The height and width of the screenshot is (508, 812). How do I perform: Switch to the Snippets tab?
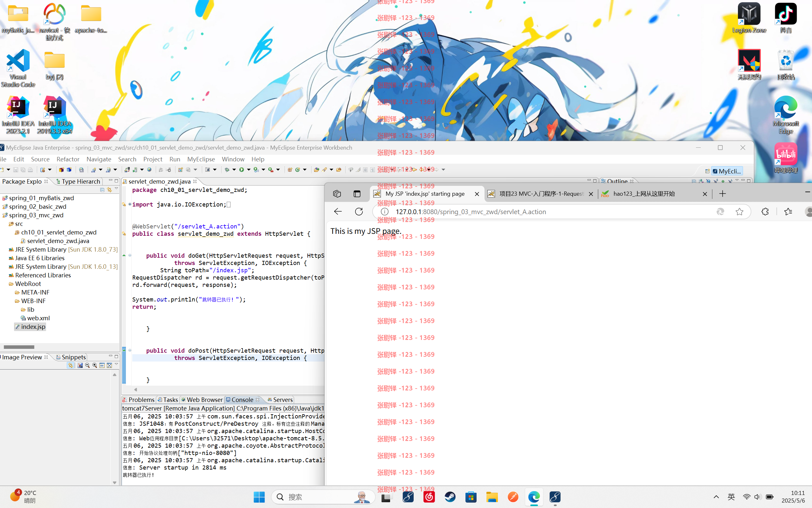coord(71,357)
